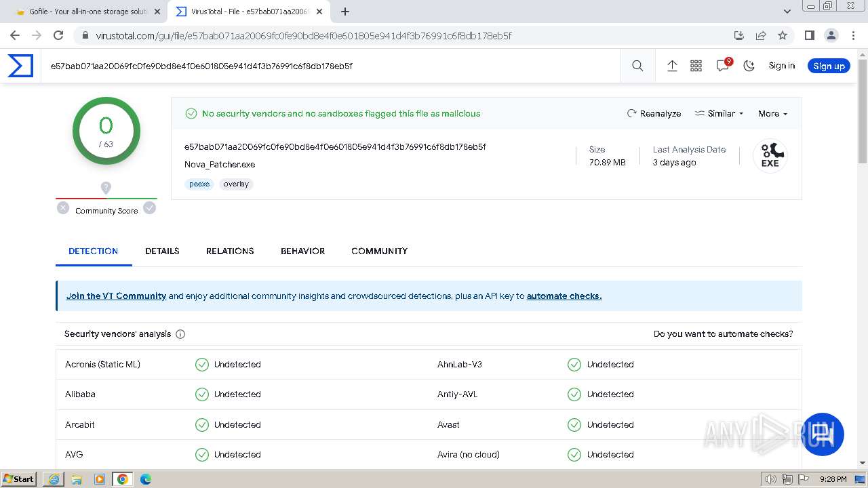Click the search magnifier icon
The width and height of the screenshot is (868, 488).
[637, 66]
